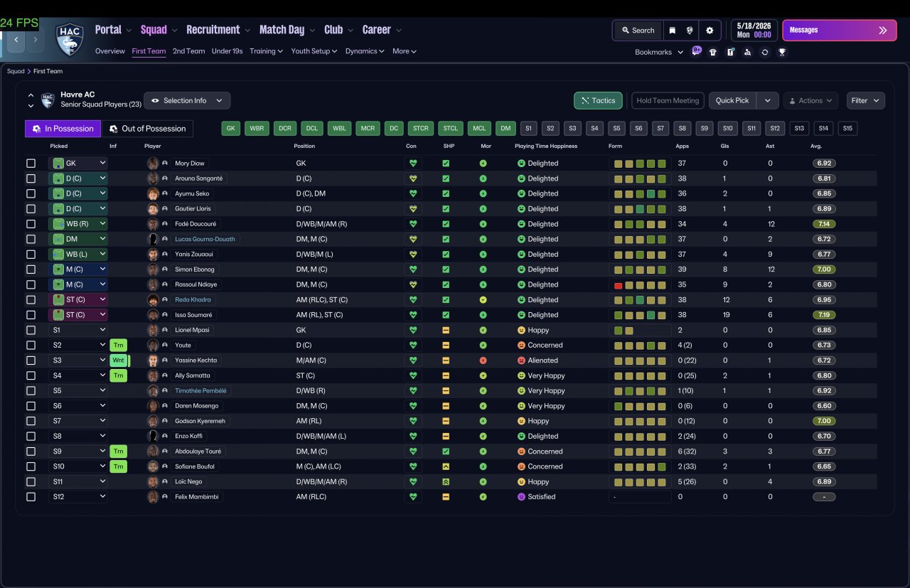
Task: Click Felix Mambimbi's Satisfied face icon
Action: 521,496
